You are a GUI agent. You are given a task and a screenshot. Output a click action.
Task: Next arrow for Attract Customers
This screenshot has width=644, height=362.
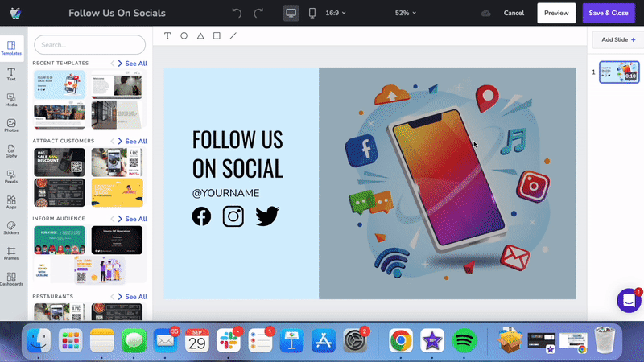pos(120,142)
